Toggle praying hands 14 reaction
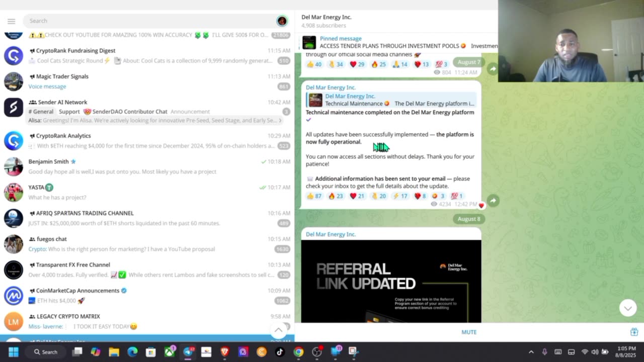Image resolution: width=644 pixels, height=362 pixels. [x=400, y=64]
